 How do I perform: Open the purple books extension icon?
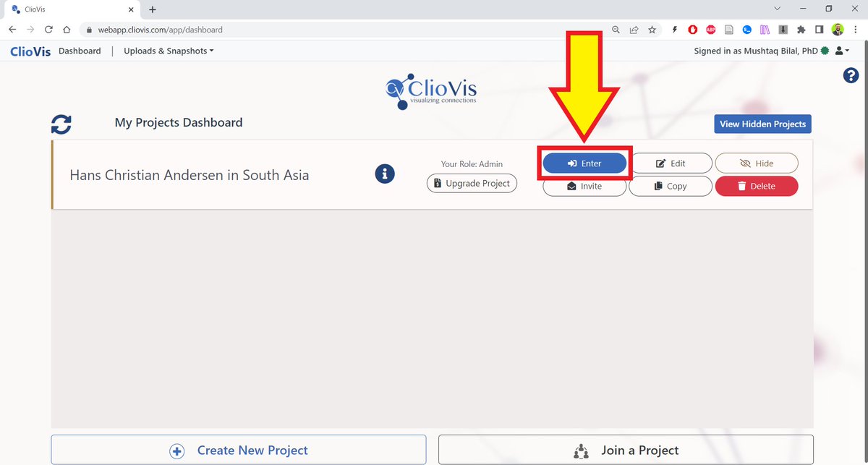(x=765, y=30)
